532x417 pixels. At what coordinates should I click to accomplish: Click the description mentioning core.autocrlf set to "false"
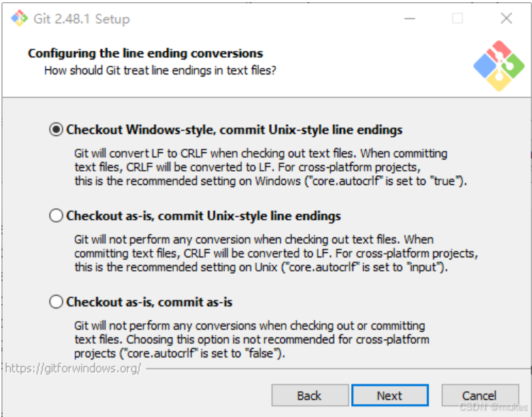coord(251,339)
